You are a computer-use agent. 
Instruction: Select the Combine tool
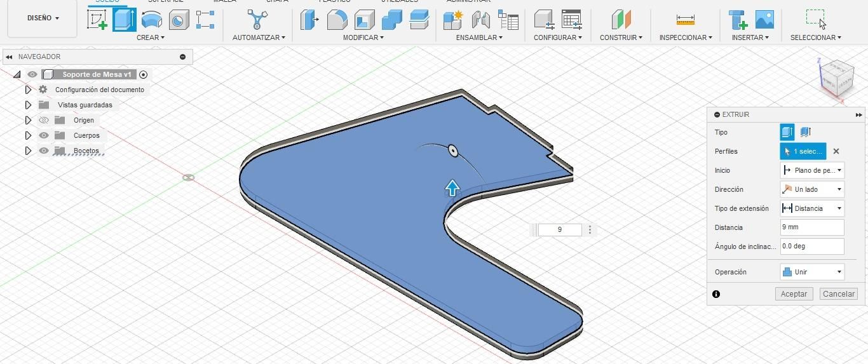[x=391, y=20]
